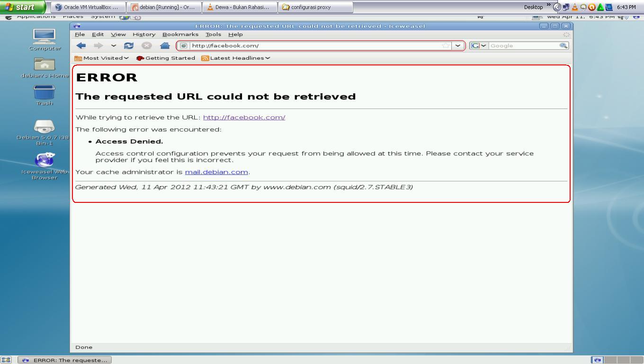
Task: Click the network computers tray icon
Action: click(566, 7)
